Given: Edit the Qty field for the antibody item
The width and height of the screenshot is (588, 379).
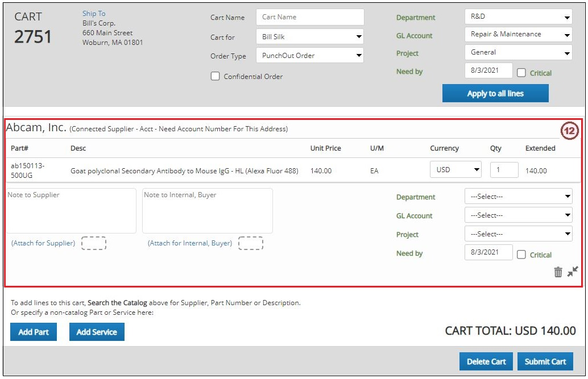Looking at the screenshot, I should (x=504, y=170).
